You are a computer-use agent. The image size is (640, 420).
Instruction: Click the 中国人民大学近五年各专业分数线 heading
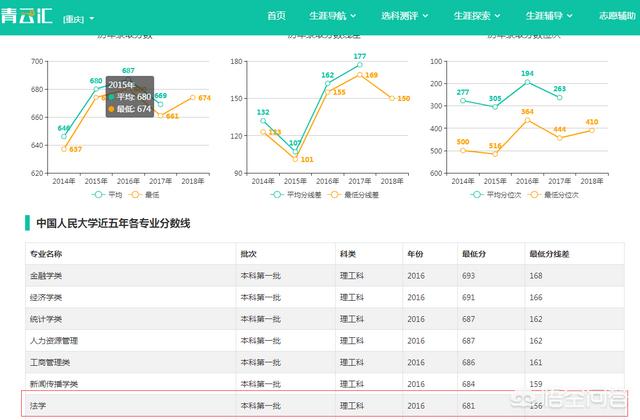[113, 223]
